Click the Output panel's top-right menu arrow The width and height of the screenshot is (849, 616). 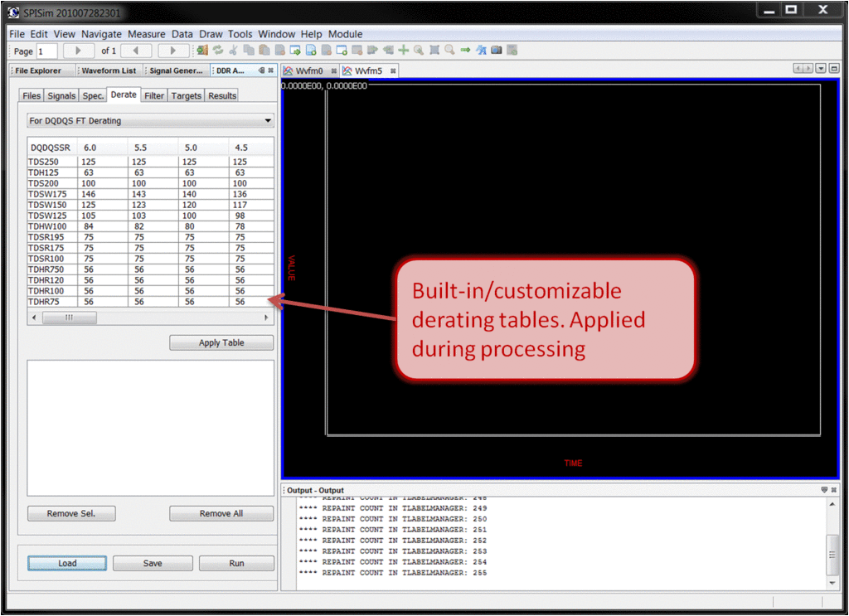[x=824, y=490]
